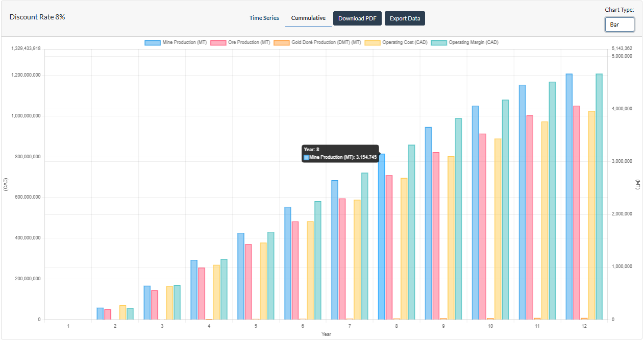Screen dimensions: 644x341
Task: Click Year 10 Ore Production bar
Action: [483, 227]
